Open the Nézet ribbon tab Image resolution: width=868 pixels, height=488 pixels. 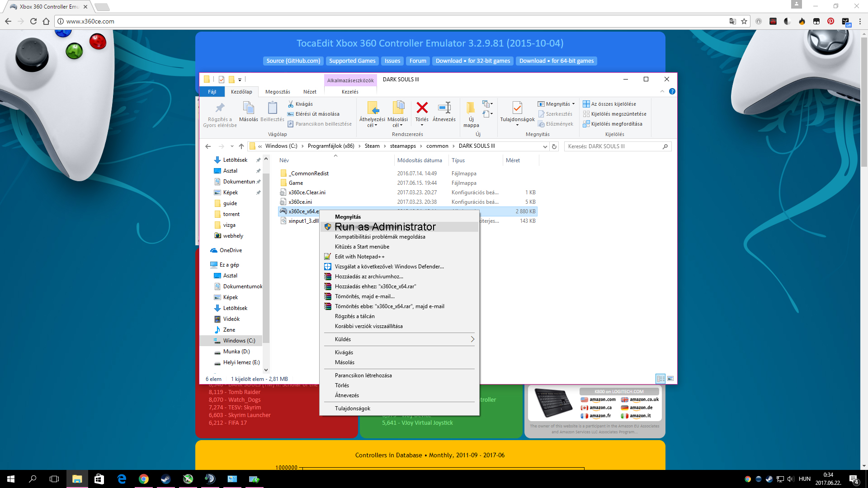click(310, 92)
